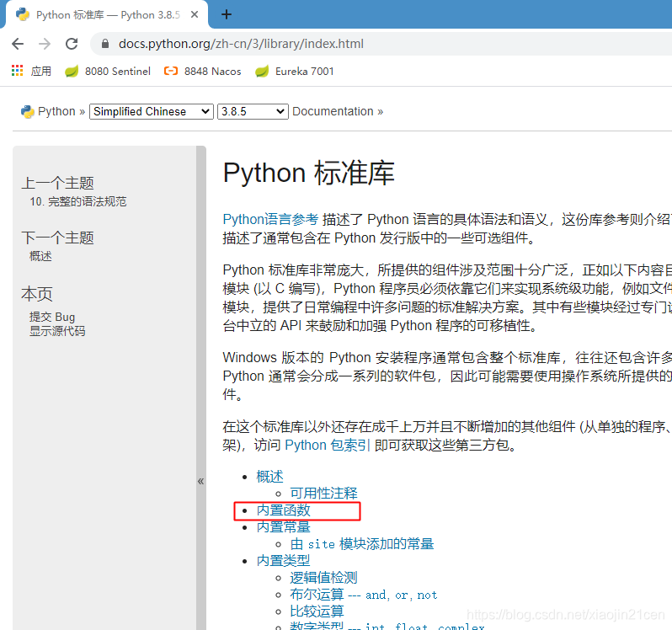Open the Python 包索引 link

[x=328, y=446]
